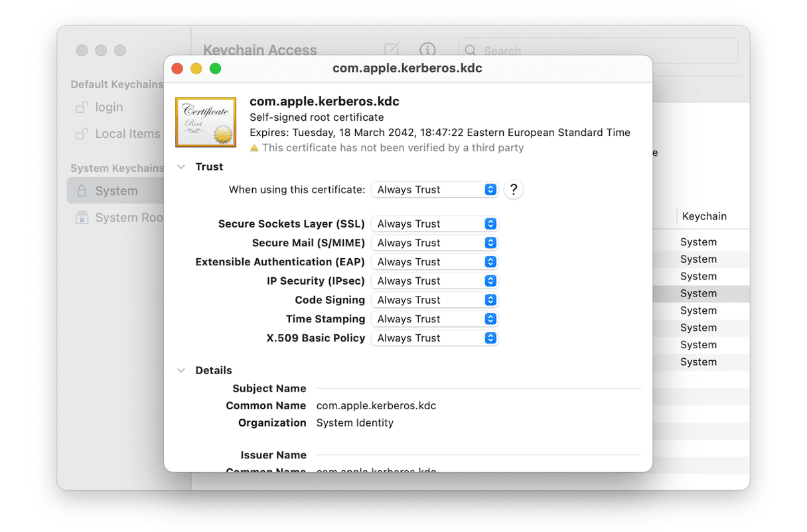Screen dimensions: 807x532
Task: Click the info icon in Keychain Access toolbar
Action: (428, 50)
